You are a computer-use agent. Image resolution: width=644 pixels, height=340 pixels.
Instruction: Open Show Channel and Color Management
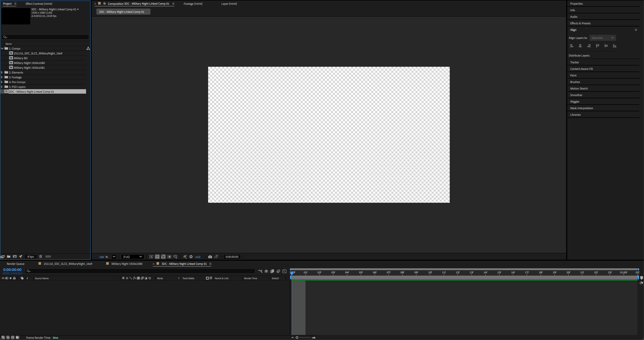[x=185, y=257]
